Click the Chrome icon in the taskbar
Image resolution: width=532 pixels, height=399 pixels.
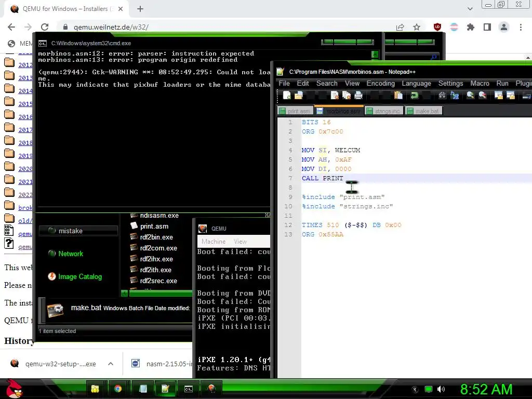click(118, 389)
